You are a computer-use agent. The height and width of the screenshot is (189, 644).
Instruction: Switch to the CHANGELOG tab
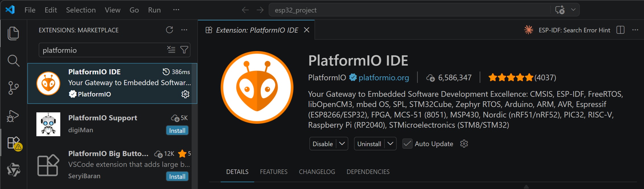317,172
